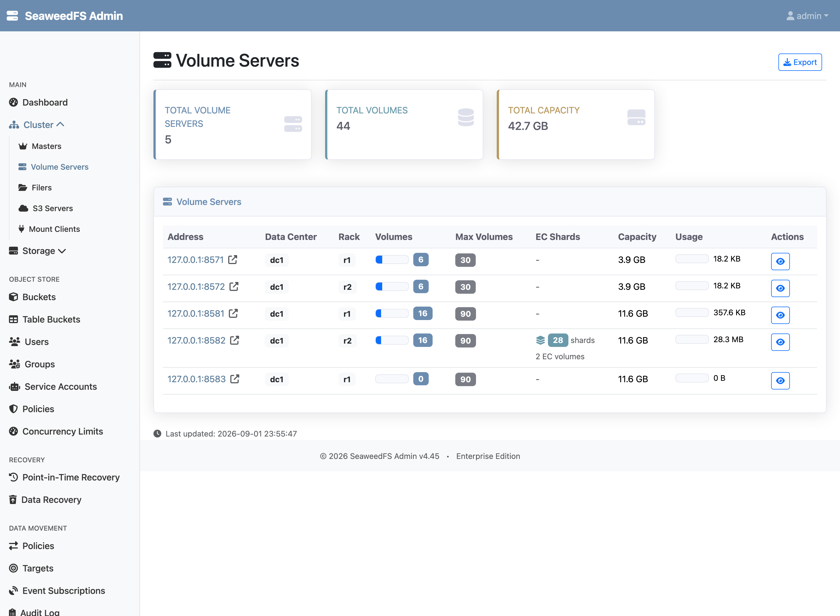Open external link icon for 127.0.0.1:8572
The image size is (840, 616).
[234, 286]
